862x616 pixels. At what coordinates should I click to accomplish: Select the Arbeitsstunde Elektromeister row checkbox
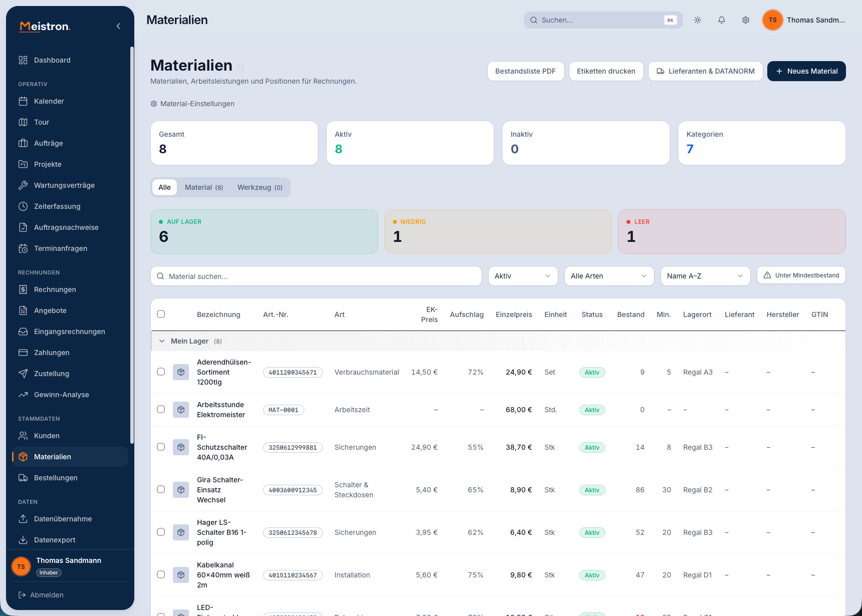point(161,409)
